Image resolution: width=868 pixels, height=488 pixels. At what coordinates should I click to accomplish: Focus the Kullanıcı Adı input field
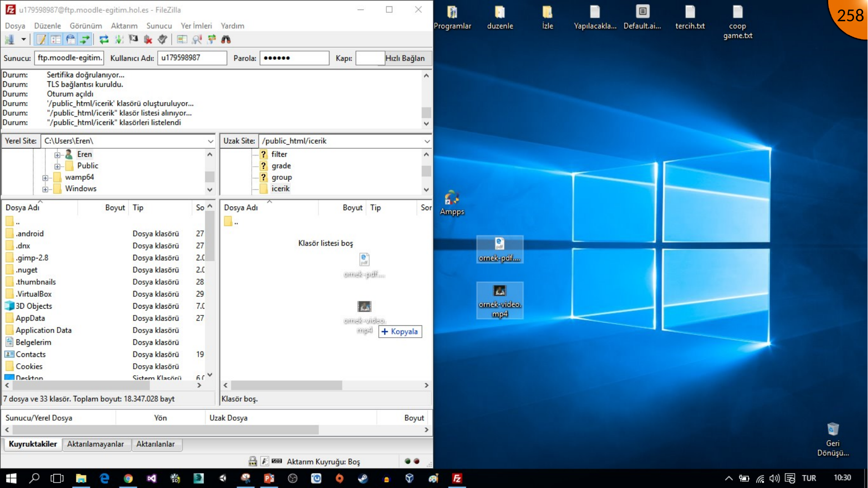coord(192,58)
